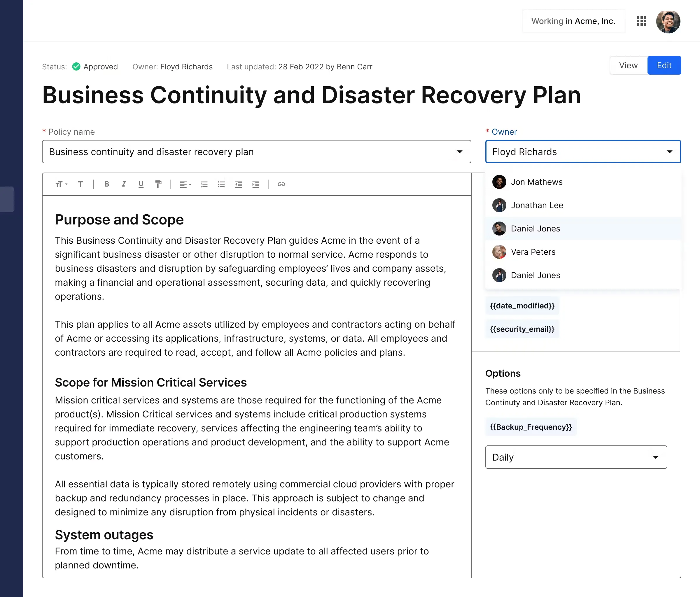
Task: Insert a bulleted list
Action: click(x=221, y=184)
